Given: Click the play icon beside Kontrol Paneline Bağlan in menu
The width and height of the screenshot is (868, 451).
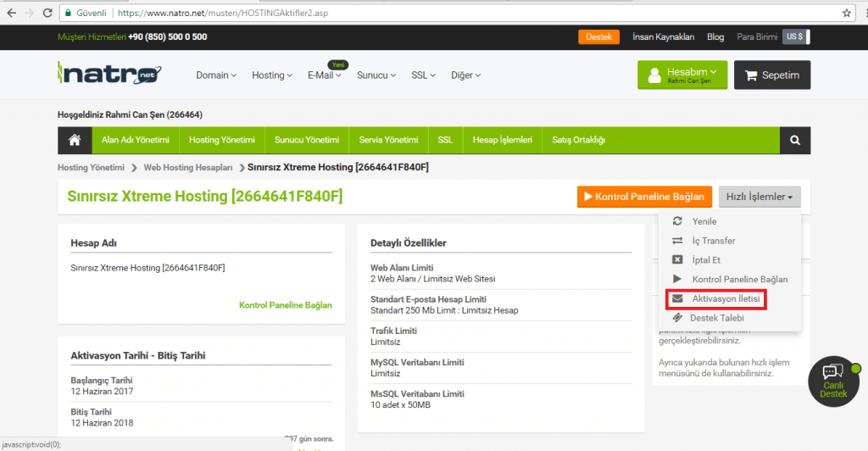Looking at the screenshot, I should pos(676,279).
